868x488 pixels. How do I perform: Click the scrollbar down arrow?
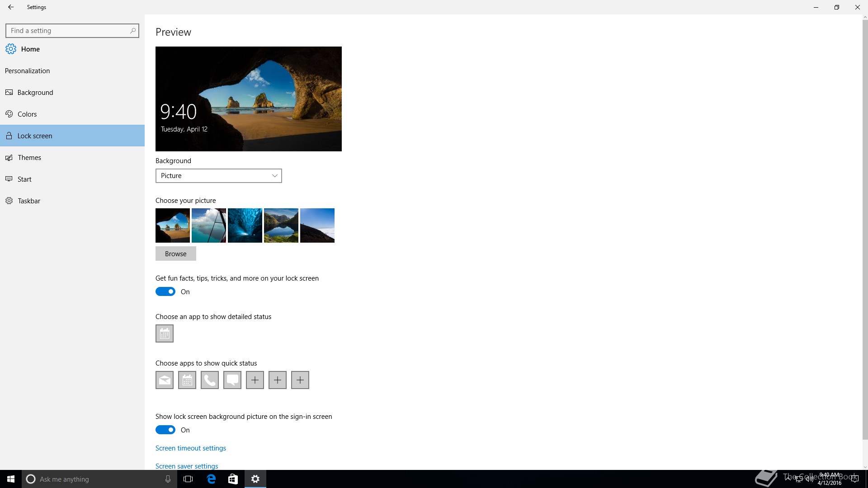click(x=865, y=467)
